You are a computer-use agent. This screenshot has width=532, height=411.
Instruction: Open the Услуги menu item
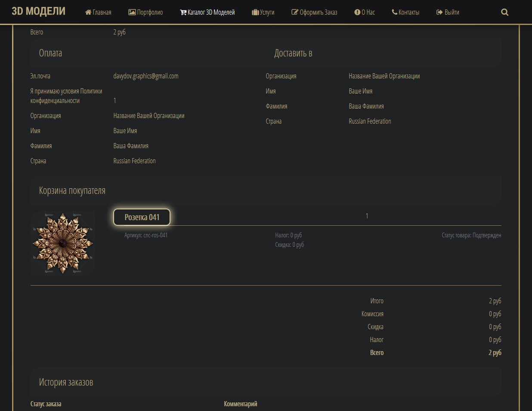click(267, 12)
